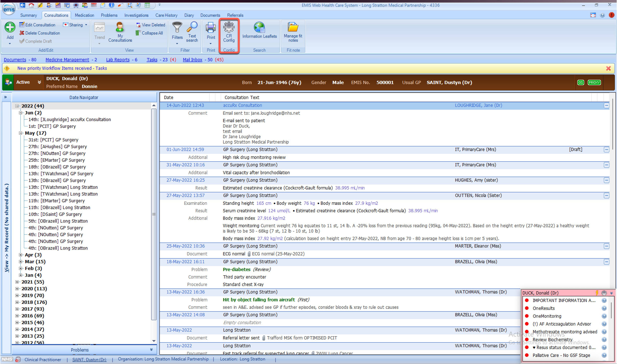Expand the Active patient status chevron
This screenshot has width=617, height=364.
(39, 82)
